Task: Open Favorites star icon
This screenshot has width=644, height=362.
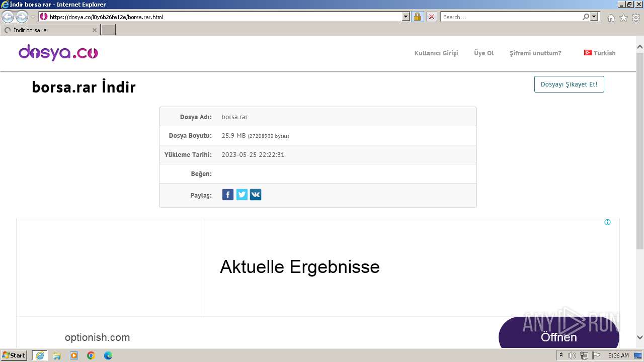Action: (x=623, y=18)
